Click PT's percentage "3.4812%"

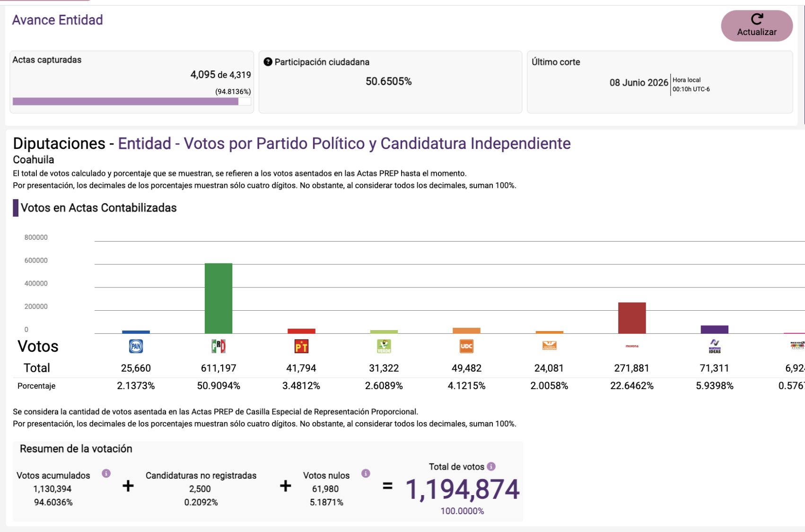click(x=301, y=386)
